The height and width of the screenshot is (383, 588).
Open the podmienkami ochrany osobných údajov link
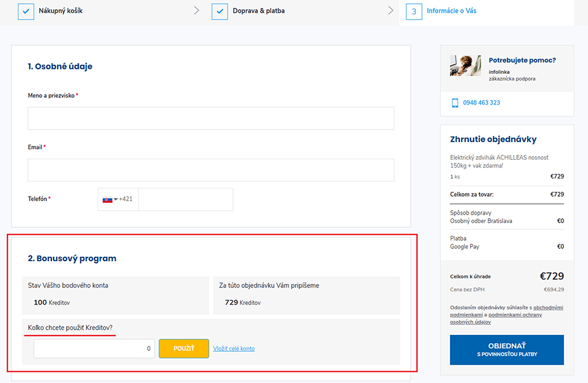[x=496, y=319]
